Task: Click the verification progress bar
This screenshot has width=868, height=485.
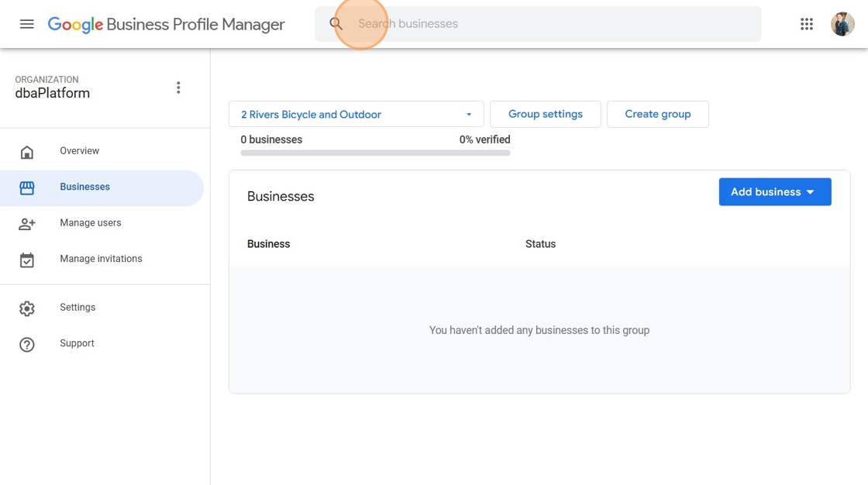Action: (375, 153)
